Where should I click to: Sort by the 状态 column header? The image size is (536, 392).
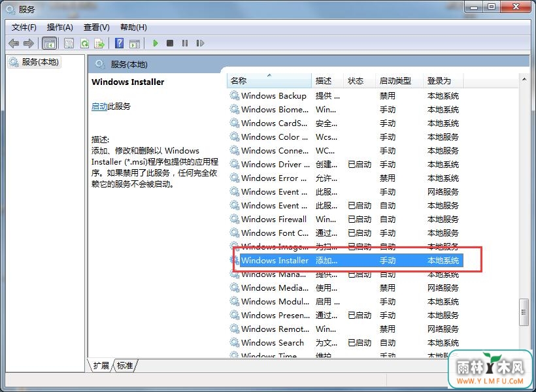click(x=360, y=80)
